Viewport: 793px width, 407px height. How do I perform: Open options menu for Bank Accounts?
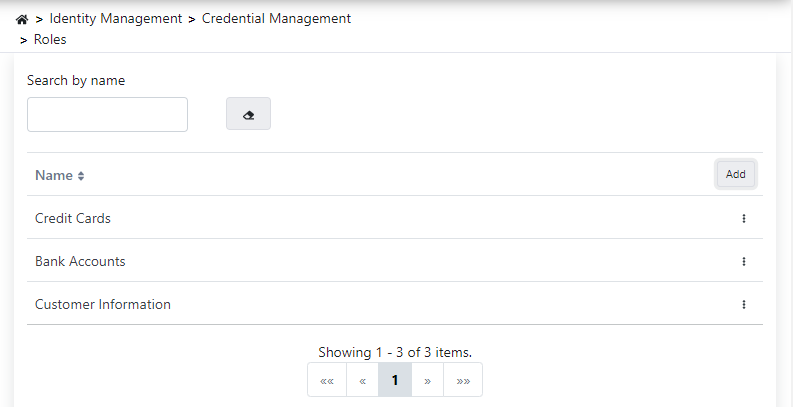click(744, 261)
